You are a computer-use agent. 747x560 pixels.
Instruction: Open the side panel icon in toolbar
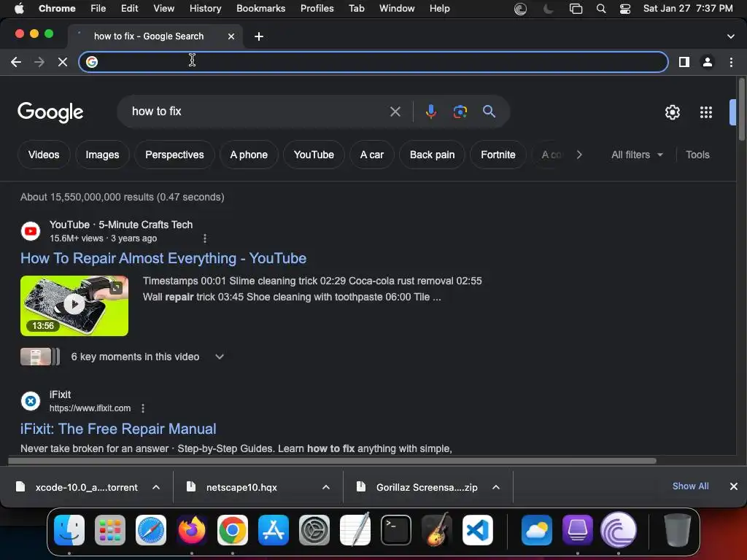pyautogui.click(x=684, y=62)
